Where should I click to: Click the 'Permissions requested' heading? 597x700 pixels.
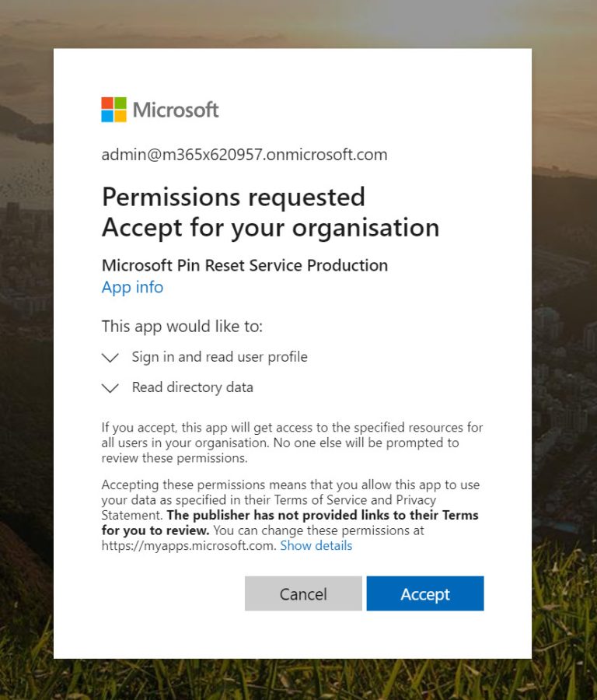coord(233,197)
